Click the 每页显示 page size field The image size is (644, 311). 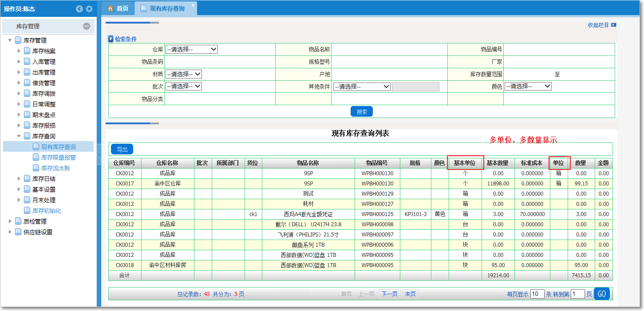(537, 294)
